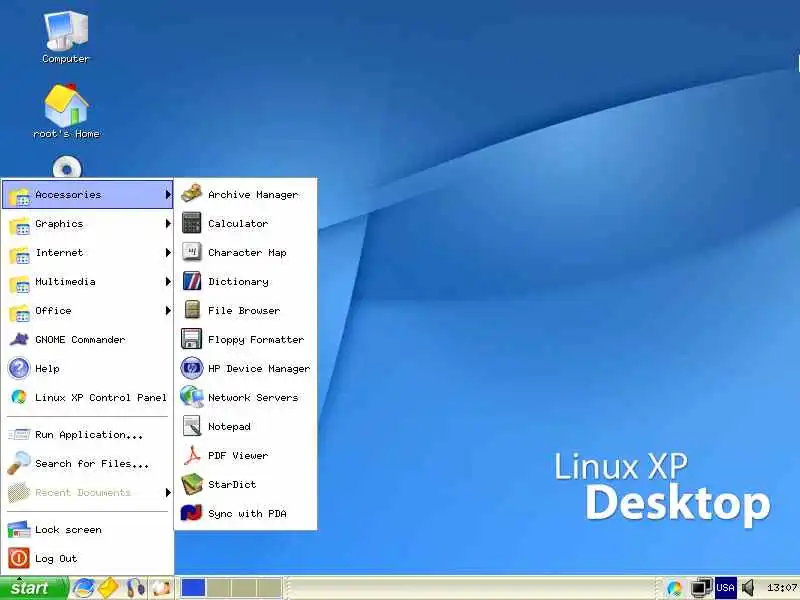This screenshot has height=600, width=800.
Task: Click 'Linux XP Control Panel' text
Action: [101, 397]
